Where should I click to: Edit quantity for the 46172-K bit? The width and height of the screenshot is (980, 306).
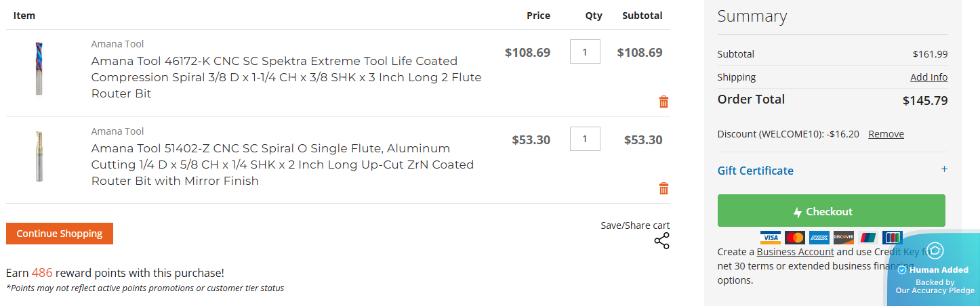coord(585,52)
